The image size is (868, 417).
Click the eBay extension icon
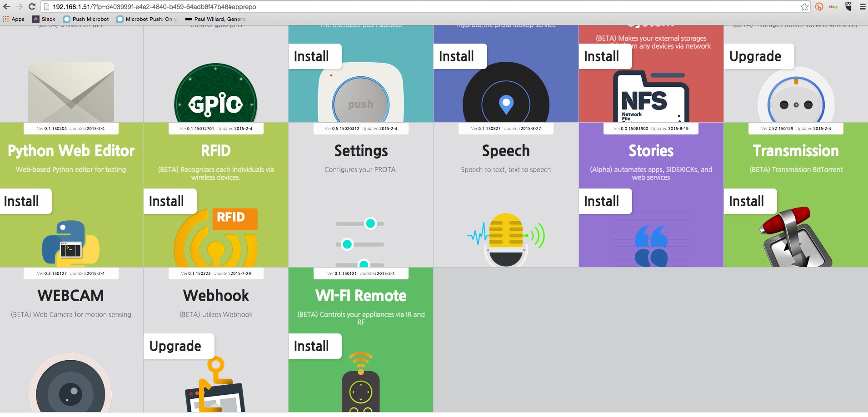point(833,6)
